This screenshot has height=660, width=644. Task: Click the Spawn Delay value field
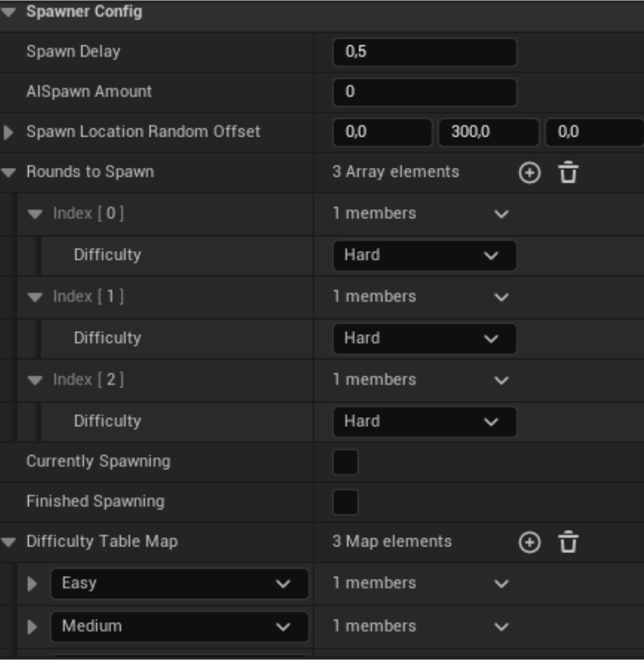click(x=424, y=52)
